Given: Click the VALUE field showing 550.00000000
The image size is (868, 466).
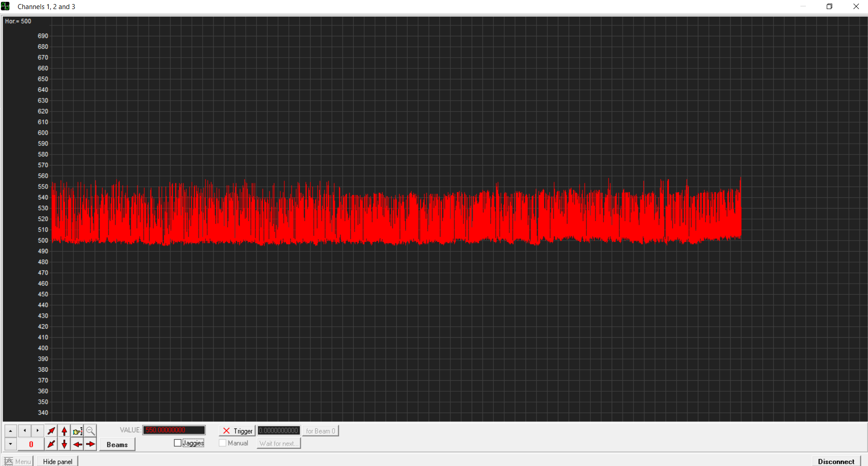Looking at the screenshot, I should (x=174, y=430).
